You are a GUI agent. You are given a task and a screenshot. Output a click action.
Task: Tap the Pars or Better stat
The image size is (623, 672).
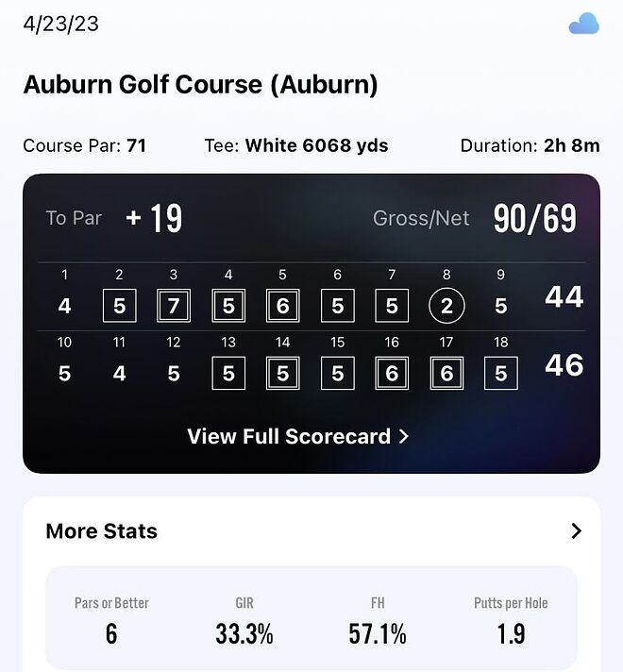click(111, 621)
